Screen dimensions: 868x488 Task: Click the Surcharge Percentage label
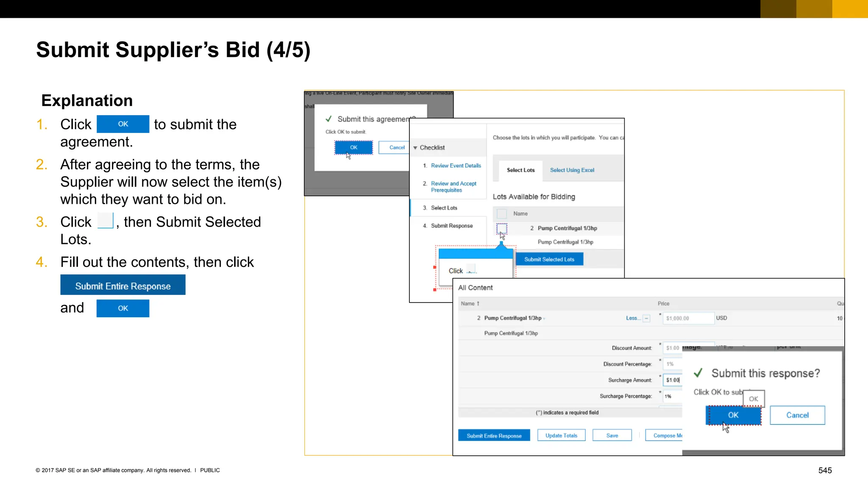coord(626,396)
